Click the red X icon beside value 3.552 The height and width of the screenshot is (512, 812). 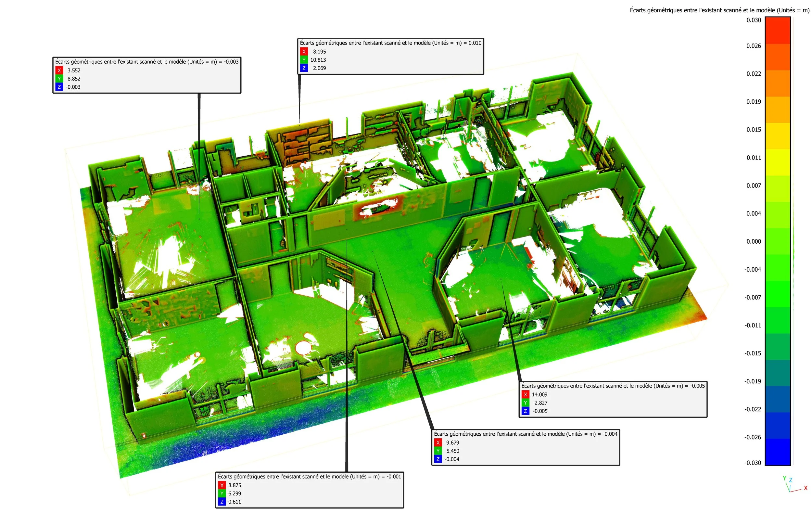(x=59, y=70)
